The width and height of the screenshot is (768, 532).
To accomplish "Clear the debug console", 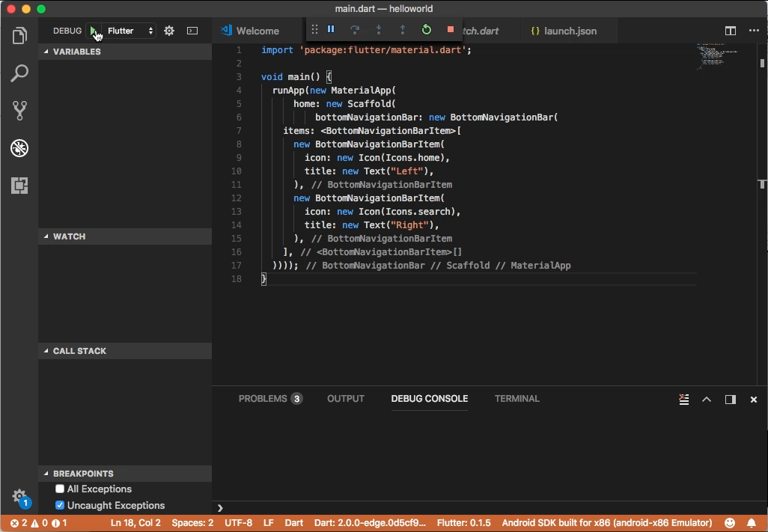I will click(x=683, y=400).
